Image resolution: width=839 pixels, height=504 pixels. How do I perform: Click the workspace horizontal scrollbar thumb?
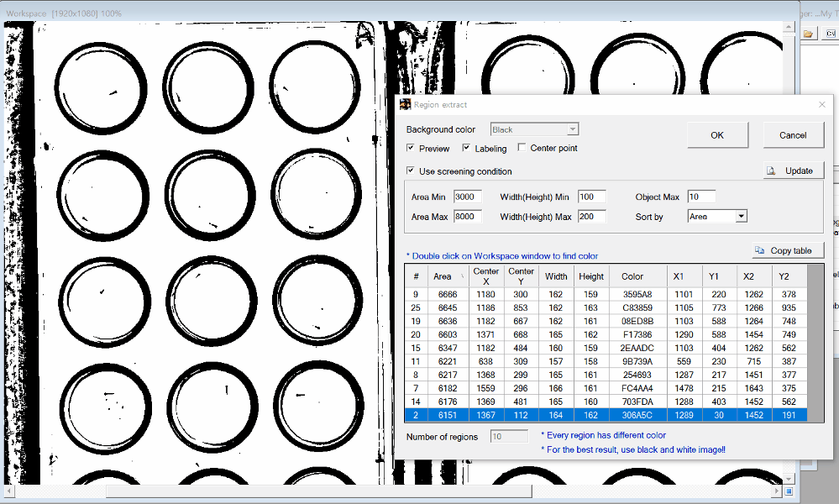[x=319, y=491]
